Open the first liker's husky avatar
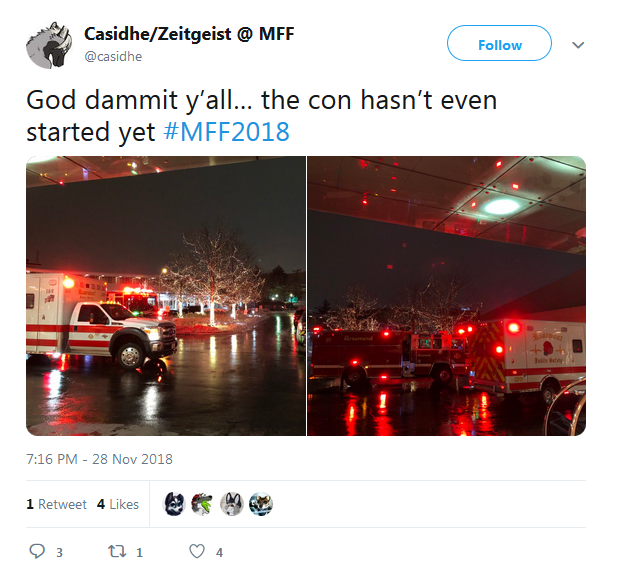621x578 pixels. coord(174,504)
